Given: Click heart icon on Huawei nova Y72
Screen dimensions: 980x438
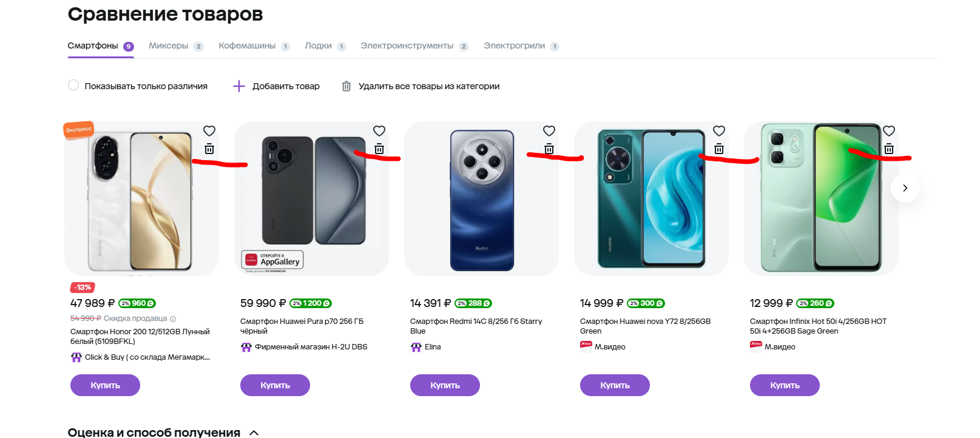Looking at the screenshot, I should 719,131.
